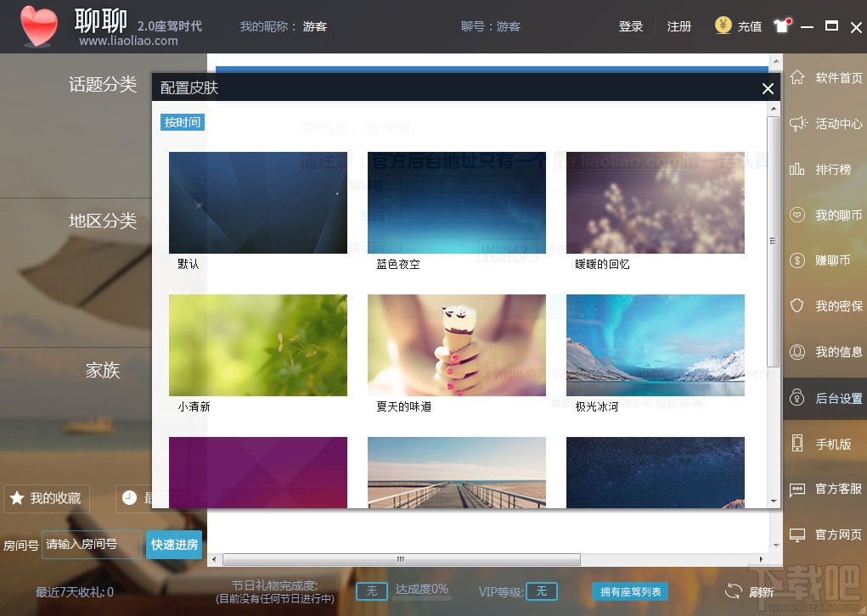Click the 拥有座驾列表 button
The image size is (867, 616).
(x=630, y=591)
